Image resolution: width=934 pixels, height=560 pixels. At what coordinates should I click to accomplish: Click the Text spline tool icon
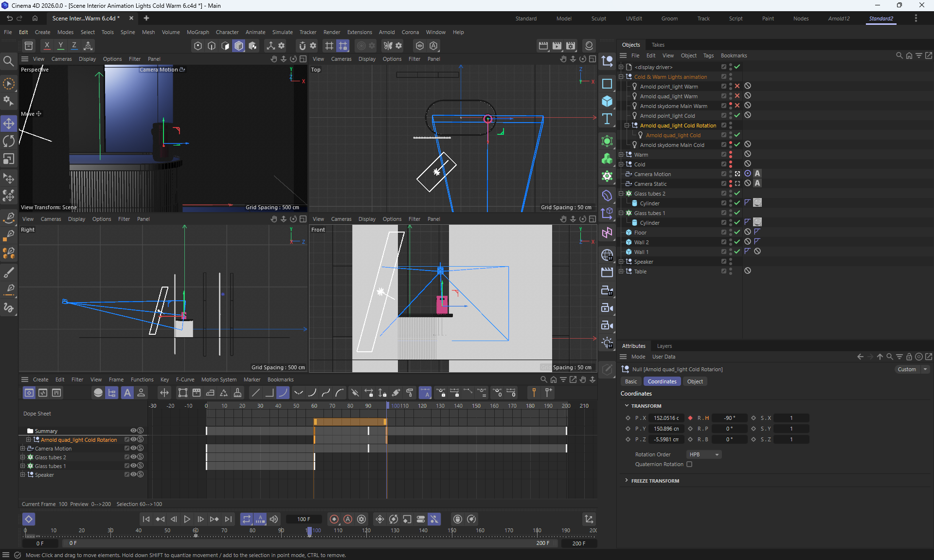pyautogui.click(x=607, y=119)
